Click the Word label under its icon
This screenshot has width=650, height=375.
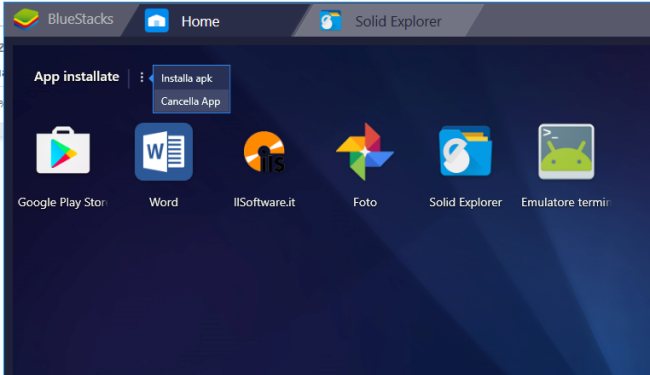pos(164,202)
